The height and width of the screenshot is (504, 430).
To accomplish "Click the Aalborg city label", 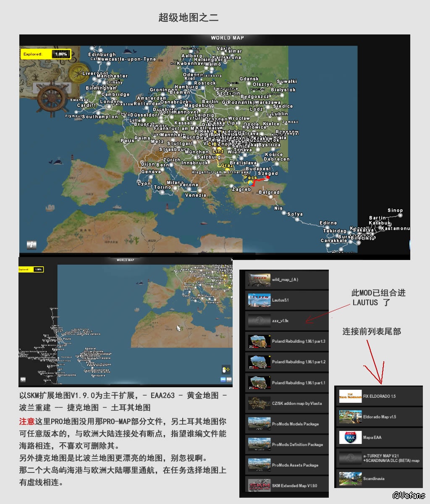I will coord(192,56).
